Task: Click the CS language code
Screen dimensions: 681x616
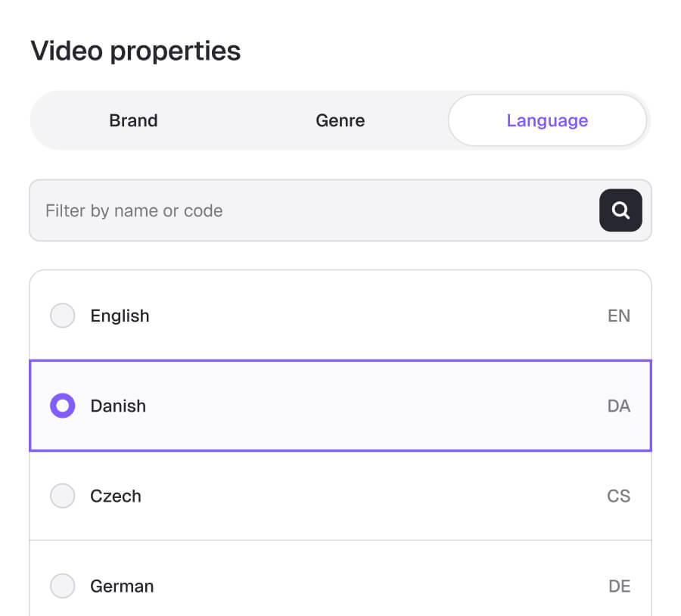Action: (x=619, y=496)
